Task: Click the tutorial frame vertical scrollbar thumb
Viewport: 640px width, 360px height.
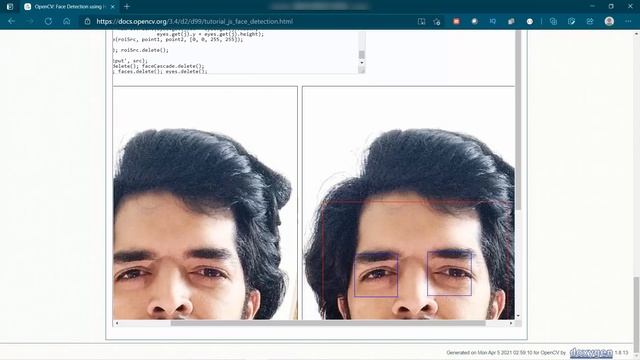Action: 518,121
